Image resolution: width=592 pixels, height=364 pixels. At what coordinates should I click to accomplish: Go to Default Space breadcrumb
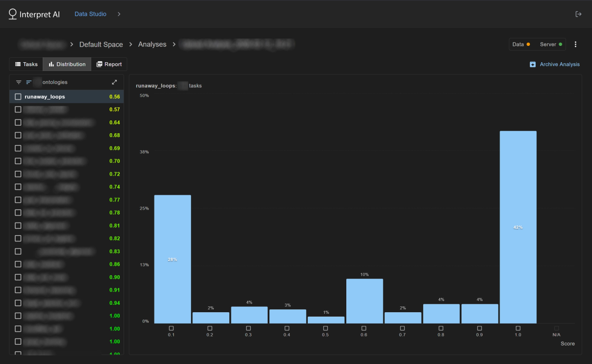coord(101,44)
